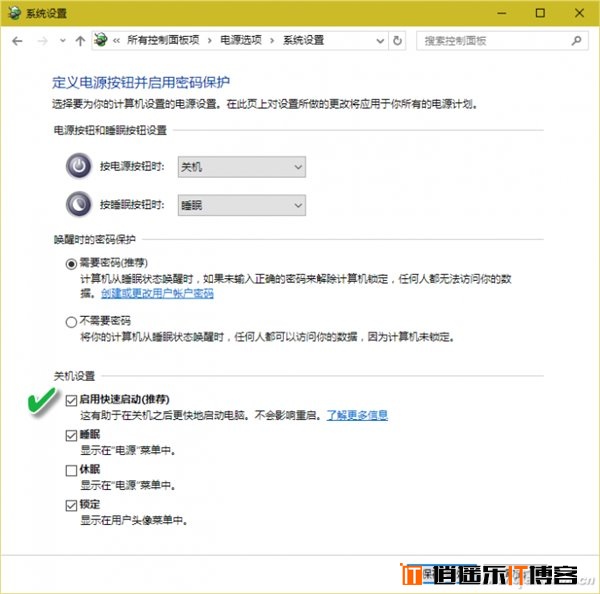The height and width of the screenshot is (594, 600).
Task: Minimize the 系统设置 window
Action: pos(502,13)
